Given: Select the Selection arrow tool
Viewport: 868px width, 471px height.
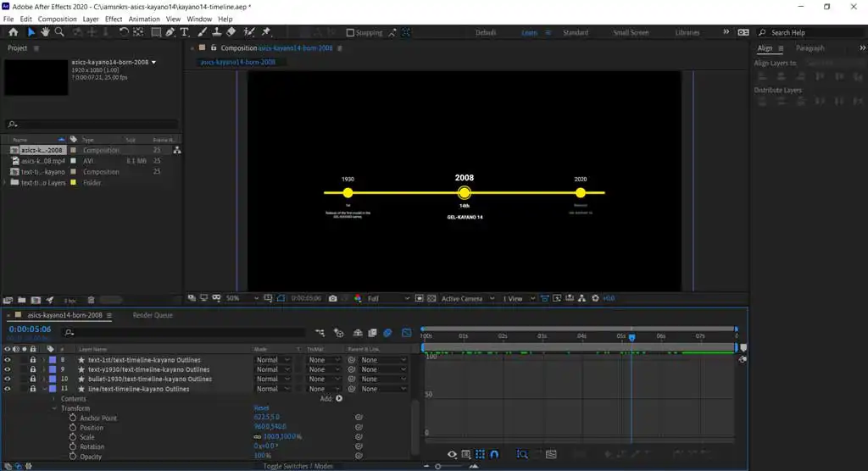Looking at the screenshot, I should click(31, 32).
